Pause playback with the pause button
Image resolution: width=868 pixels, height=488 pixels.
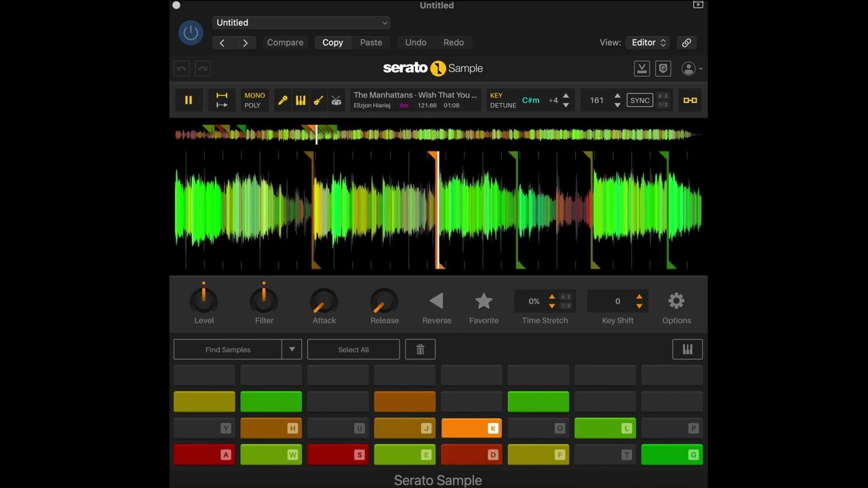[189, 100]
